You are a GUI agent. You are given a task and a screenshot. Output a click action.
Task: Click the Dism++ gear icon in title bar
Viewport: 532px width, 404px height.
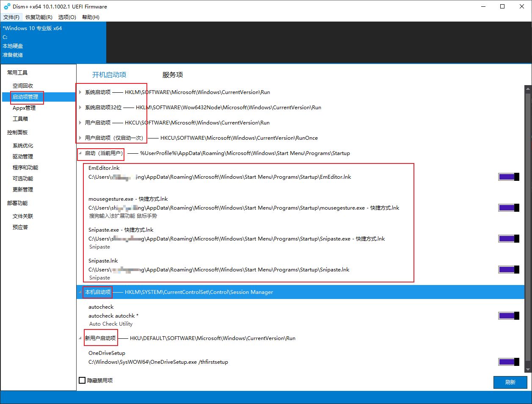pyautogui.click(x=7, y=6)
